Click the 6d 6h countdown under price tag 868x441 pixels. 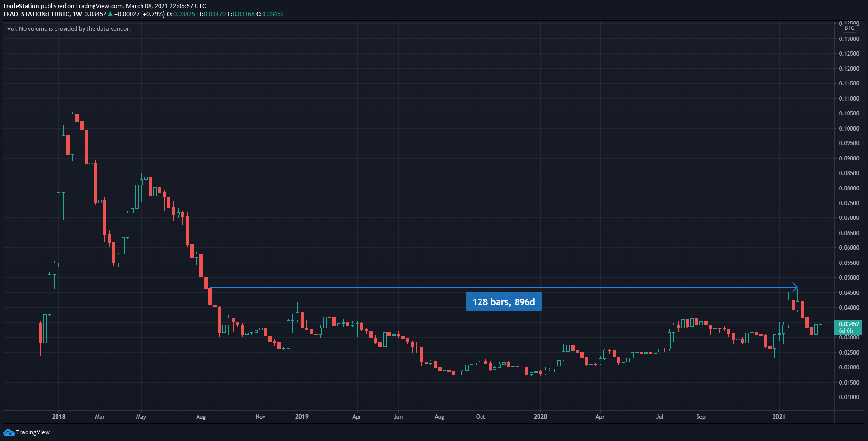[846, 331]
